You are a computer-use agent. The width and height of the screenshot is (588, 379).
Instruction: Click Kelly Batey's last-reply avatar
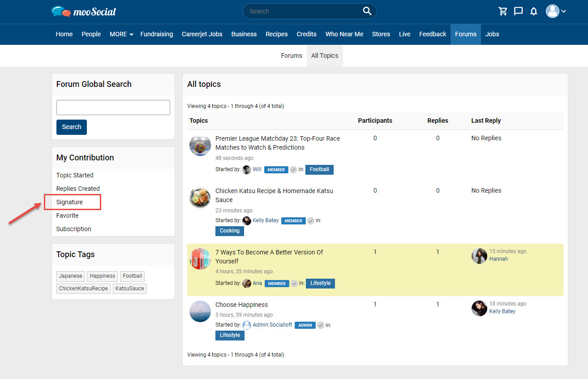point(479,308)
